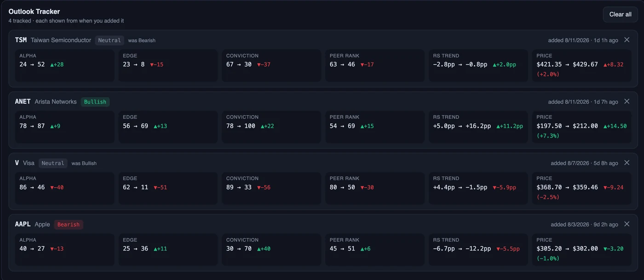Select ANET's Conviction metric card
This screenshot has width=644, height=280.
click(x=271, y=127)
